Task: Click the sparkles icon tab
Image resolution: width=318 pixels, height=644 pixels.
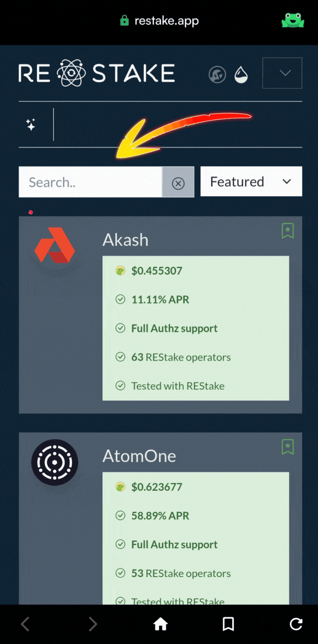Action: 31,124
